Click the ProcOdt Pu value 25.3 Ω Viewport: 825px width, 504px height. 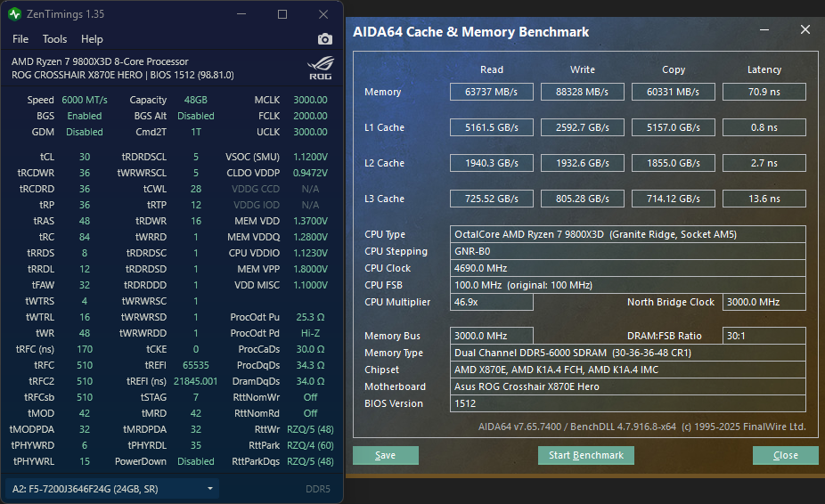pyautogui.click(x=310, y=317)
